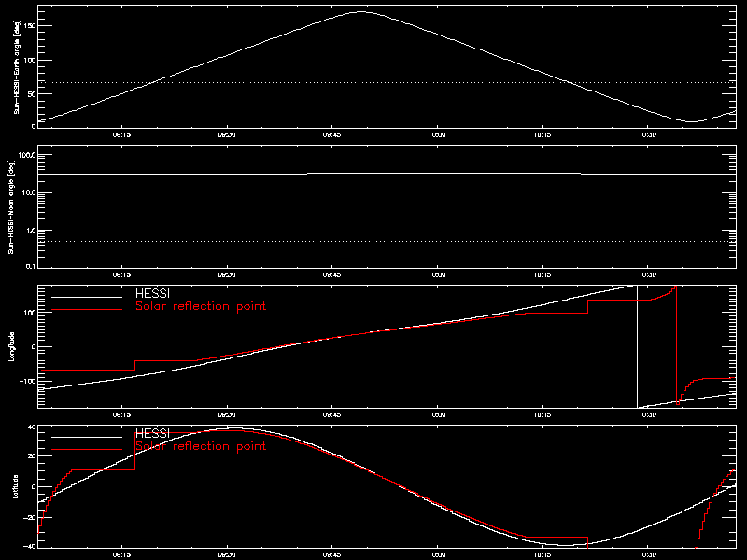Screen dimensions: 747x560
Task: Click the 10:30 time label under Longitude plot
Action: (647, 415)
